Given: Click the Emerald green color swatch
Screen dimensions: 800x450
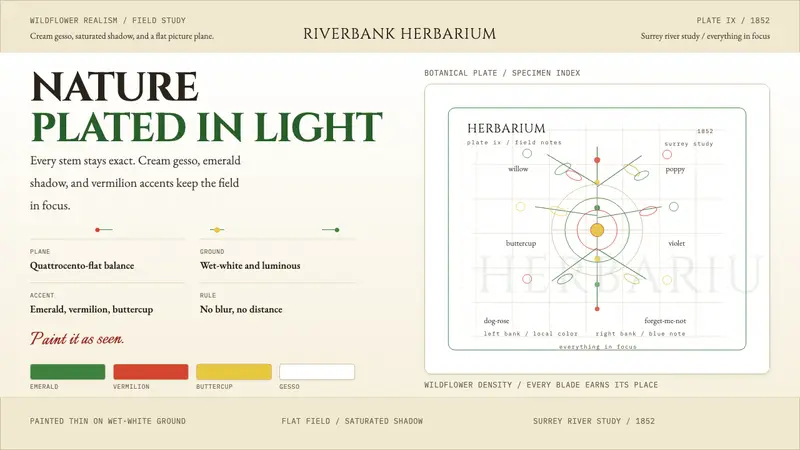Looking at the screenshot, I should click(67, 371).
